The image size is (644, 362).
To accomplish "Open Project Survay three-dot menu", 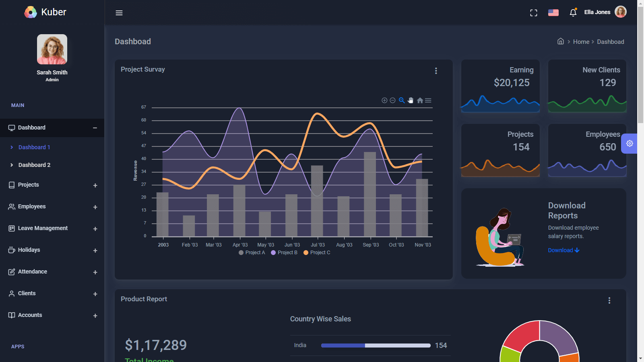I will coord(436,71).
